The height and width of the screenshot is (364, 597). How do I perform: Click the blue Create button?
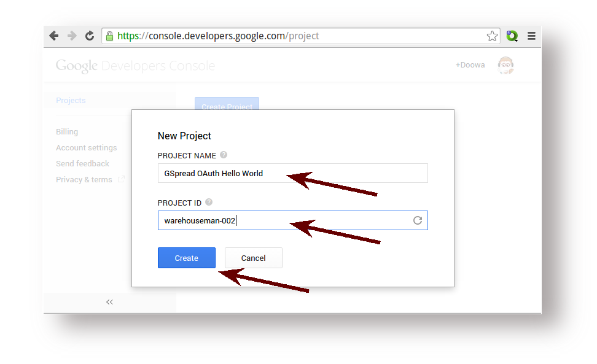187,258
